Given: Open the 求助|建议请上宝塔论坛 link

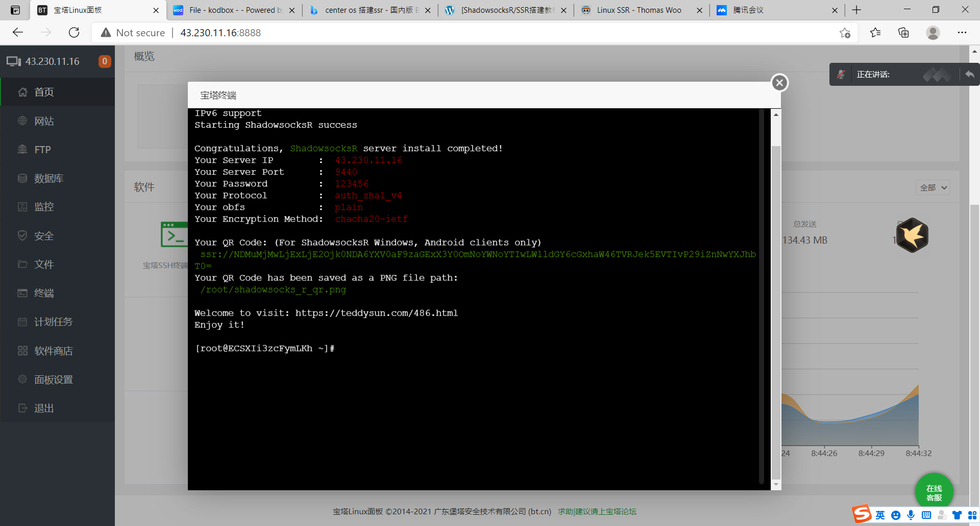Looking at the screenshot, I should pyautogui.click(x=597, y=511).
